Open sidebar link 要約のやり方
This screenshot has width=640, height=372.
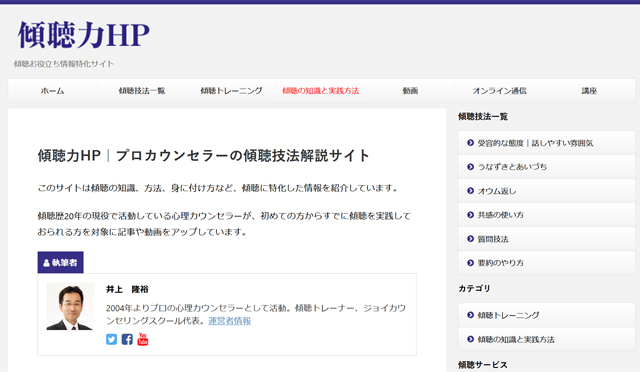click(x=547, y=263)
